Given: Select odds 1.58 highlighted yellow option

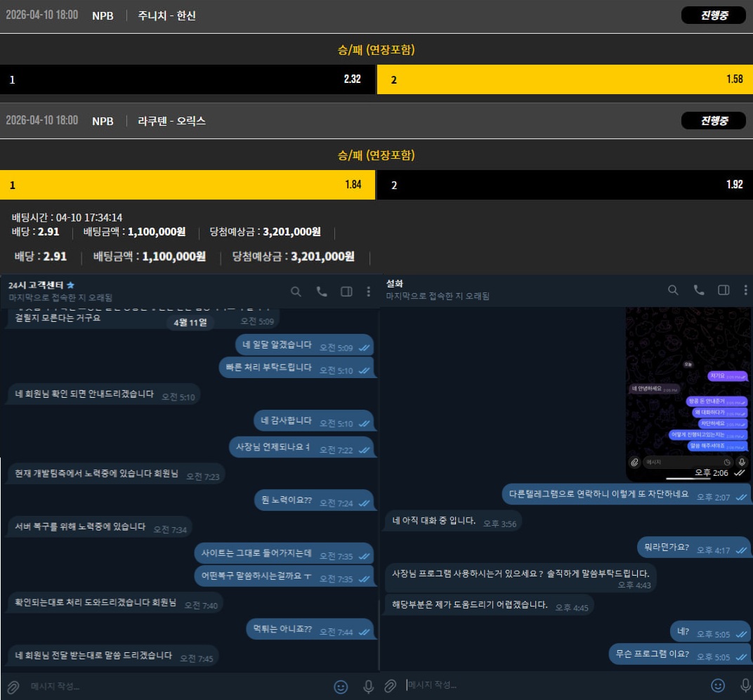Looking at the screenshot, I should click(565, 79).
